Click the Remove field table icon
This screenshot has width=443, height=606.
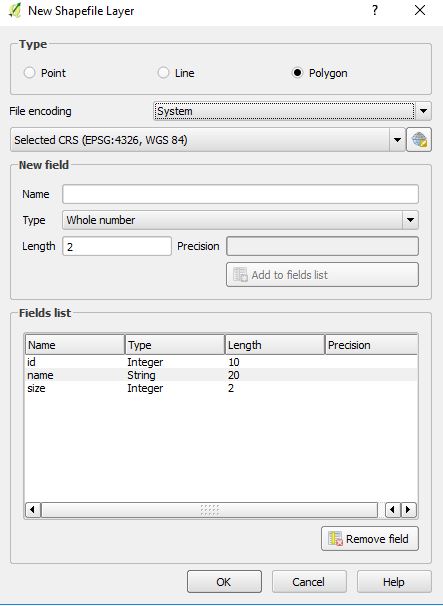pos(335,538)
